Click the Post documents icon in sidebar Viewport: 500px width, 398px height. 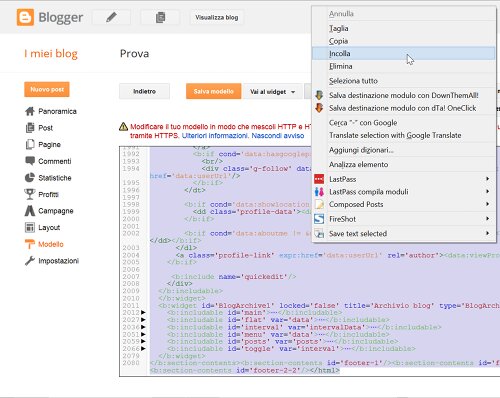(x=30, y=128)
